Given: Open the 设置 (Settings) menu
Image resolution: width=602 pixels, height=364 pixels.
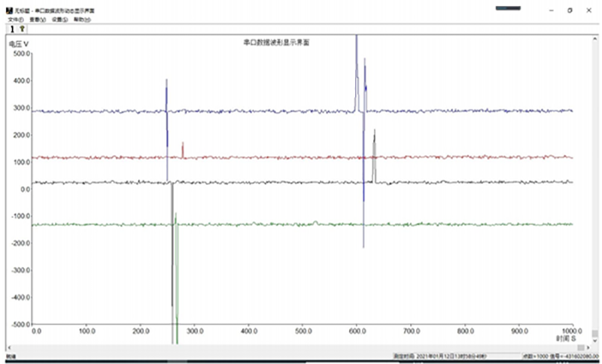Looking at the screenshot, I should (60, 20).
